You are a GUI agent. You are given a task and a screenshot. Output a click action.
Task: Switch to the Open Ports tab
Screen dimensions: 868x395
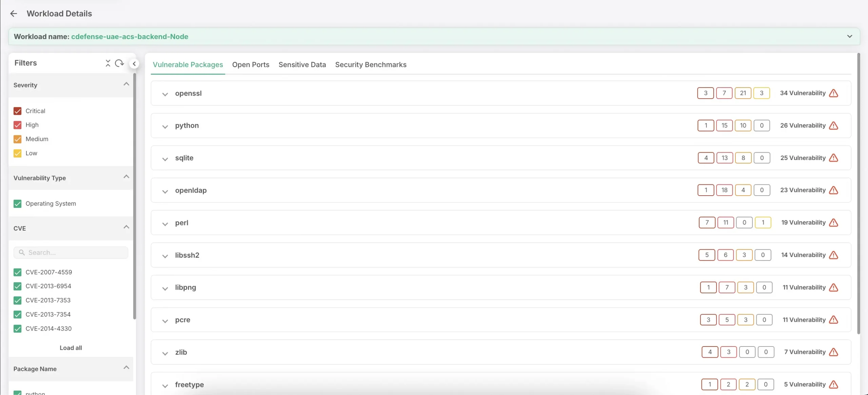pos(251,65)
